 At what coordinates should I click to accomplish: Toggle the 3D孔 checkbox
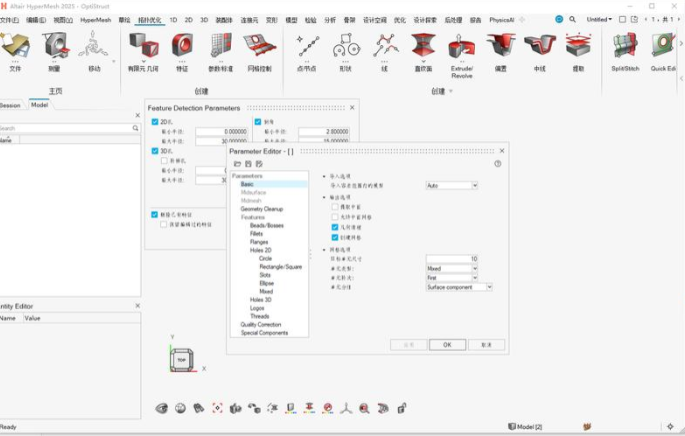[155, 151]
